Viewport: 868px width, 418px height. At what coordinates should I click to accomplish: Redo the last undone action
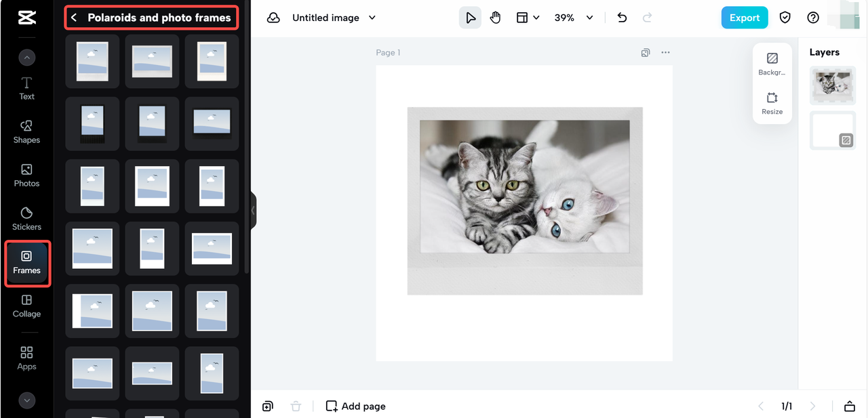[647, 18]
